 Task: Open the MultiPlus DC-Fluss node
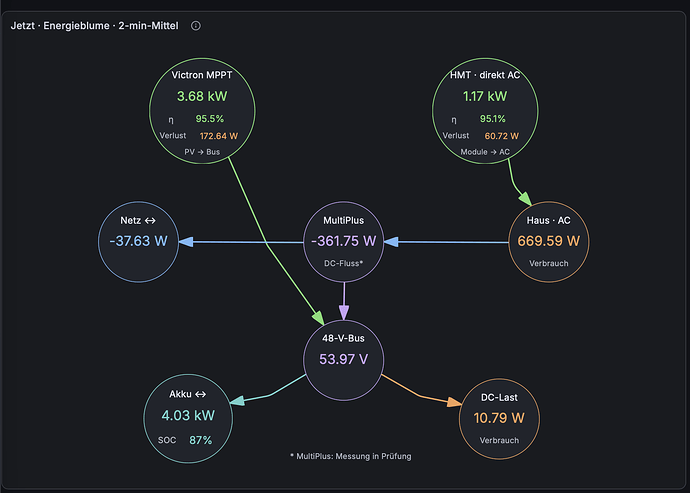pyautogui.click(x=344, y=242)
